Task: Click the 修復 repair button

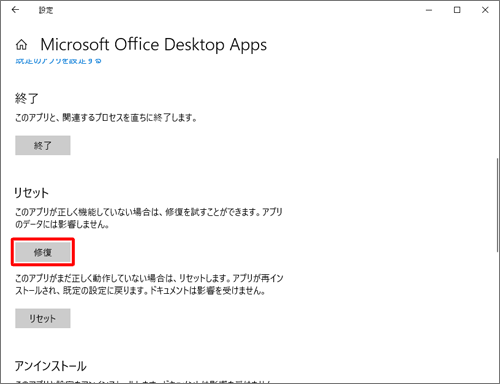Action: (43, 252)
